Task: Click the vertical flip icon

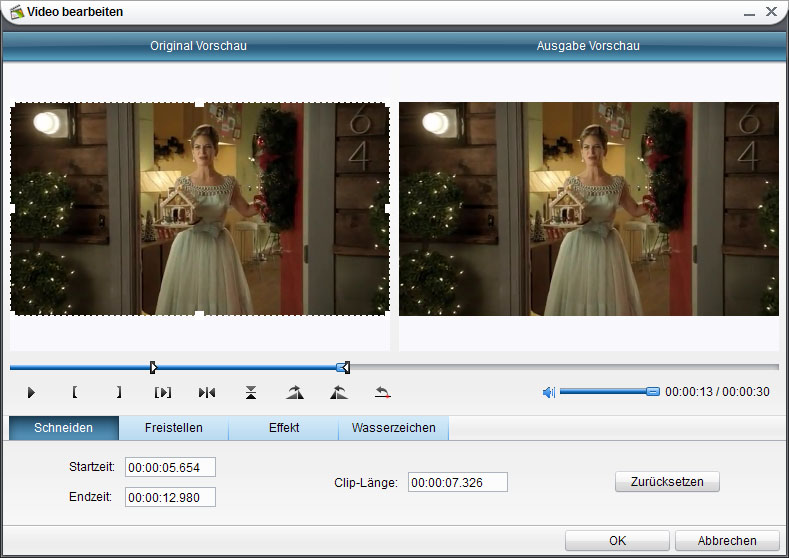Action: (x=251, y=392)
